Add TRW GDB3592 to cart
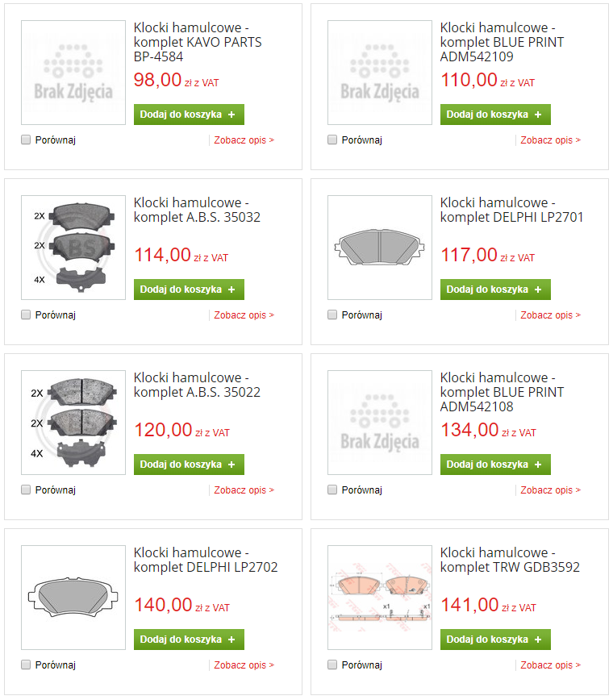The height and width of the screenshot is (700, 613). coord(495,640)
